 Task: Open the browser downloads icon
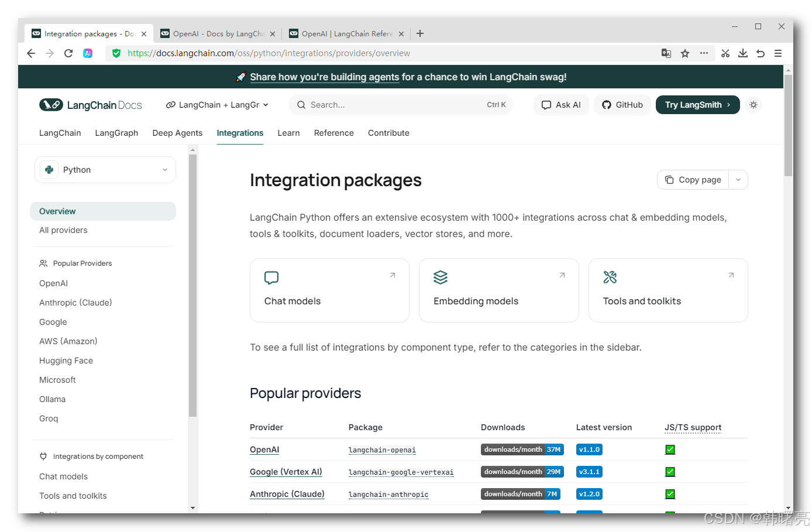[x=743, y=53]
